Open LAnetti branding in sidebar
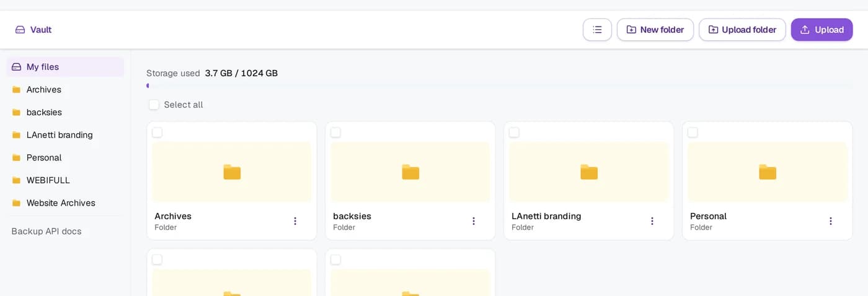 click(65, 135)
